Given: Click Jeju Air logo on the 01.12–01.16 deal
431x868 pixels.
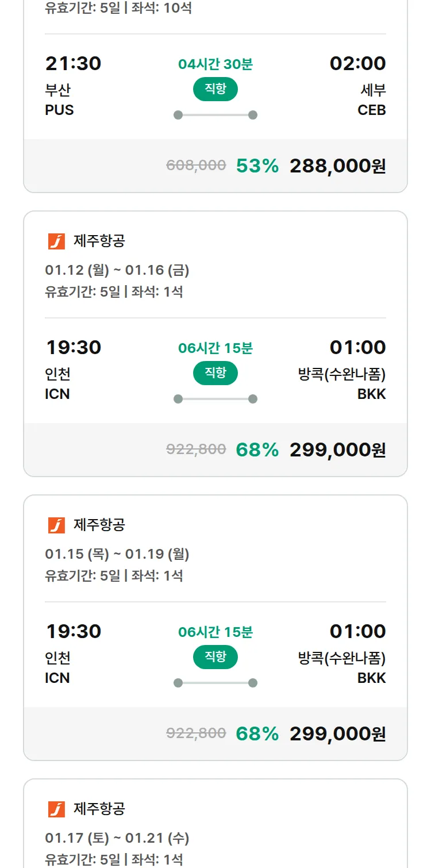Looking at the screenshot, I should point(56,241).
